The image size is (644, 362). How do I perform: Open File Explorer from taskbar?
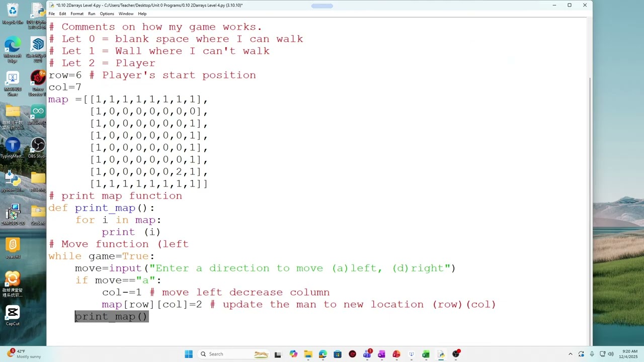[308, 354]
